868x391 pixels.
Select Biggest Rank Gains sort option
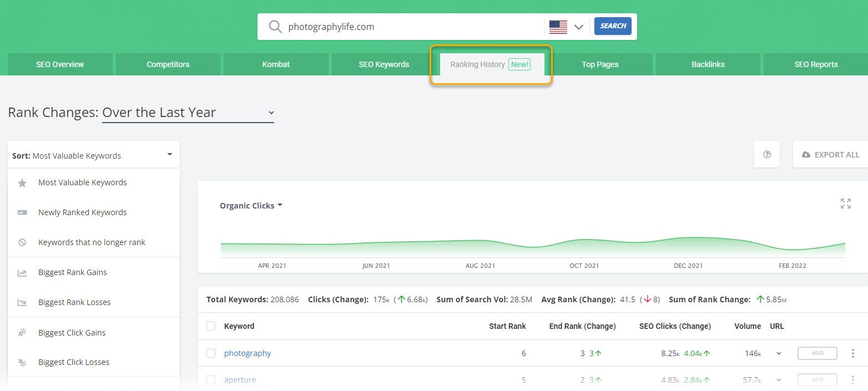[x=94, y=272]
